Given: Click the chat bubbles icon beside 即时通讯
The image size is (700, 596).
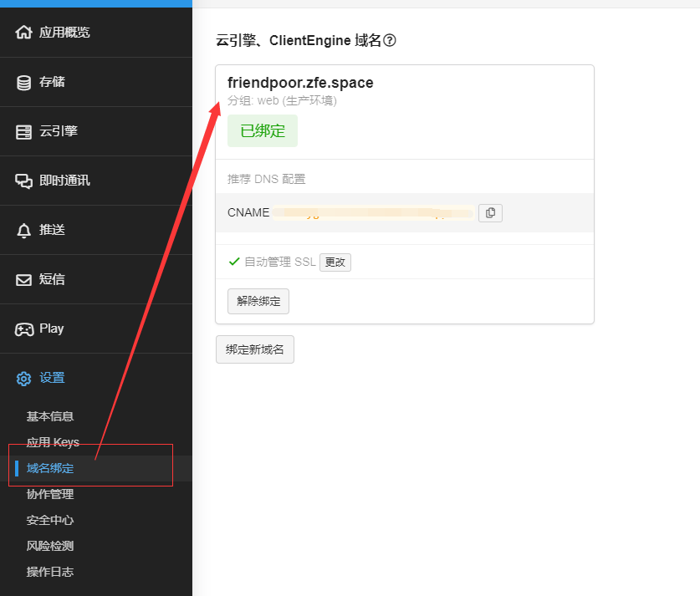Looking at the screenshot, I should pos(23,181).
